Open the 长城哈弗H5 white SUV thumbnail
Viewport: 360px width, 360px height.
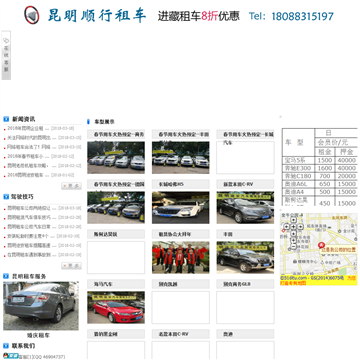[181, 207]
